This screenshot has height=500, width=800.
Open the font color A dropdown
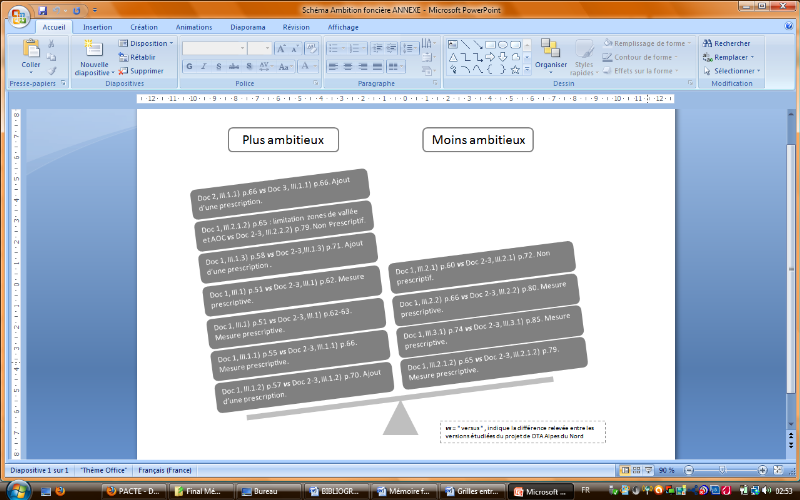click(x=308, y=66)
